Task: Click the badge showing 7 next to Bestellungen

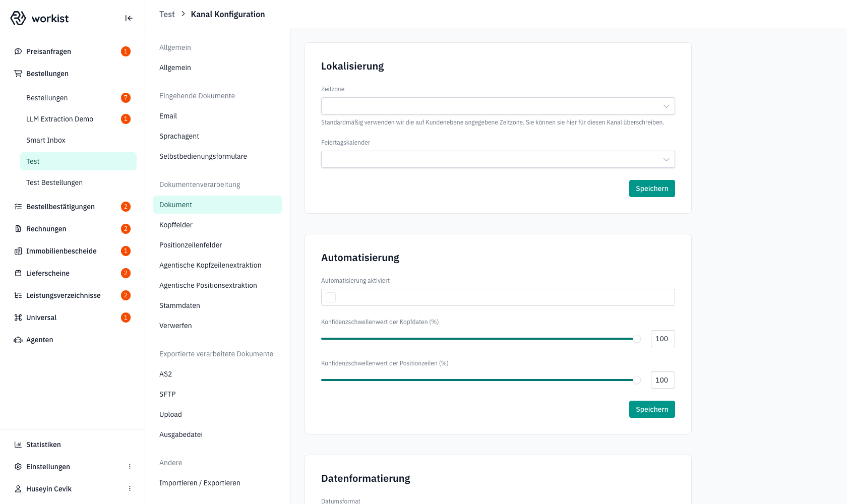Action: (x=126, y=98)
